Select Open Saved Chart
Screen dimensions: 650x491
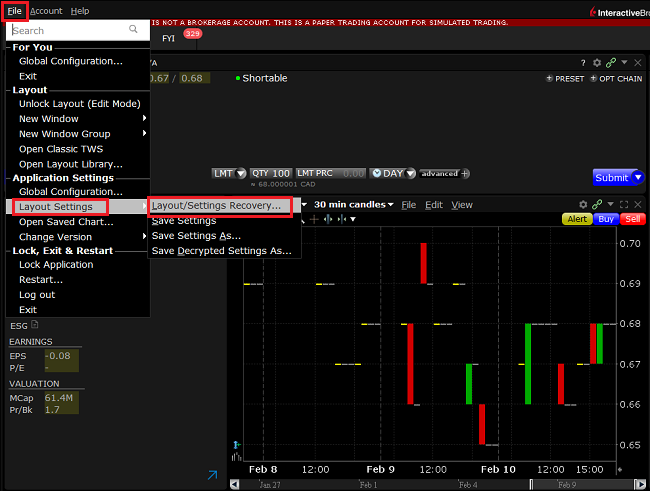[66, 222]
